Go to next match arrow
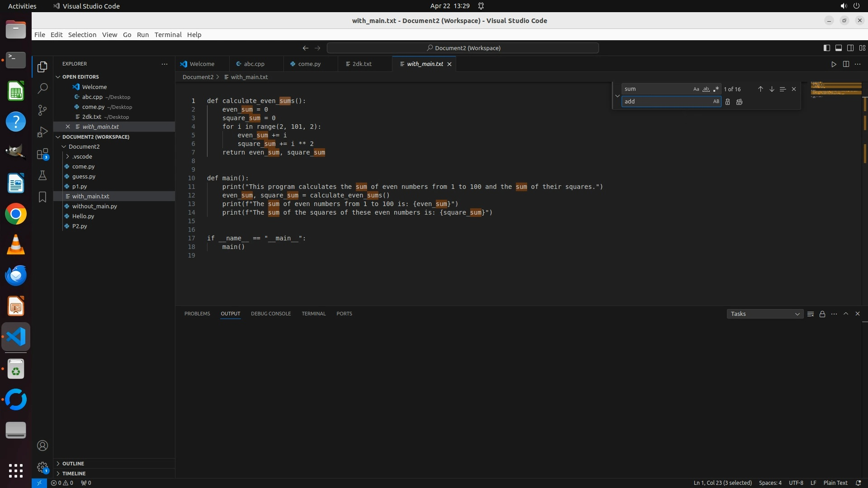This screenshot has height=488, width=868. click(x=772, y=89)
